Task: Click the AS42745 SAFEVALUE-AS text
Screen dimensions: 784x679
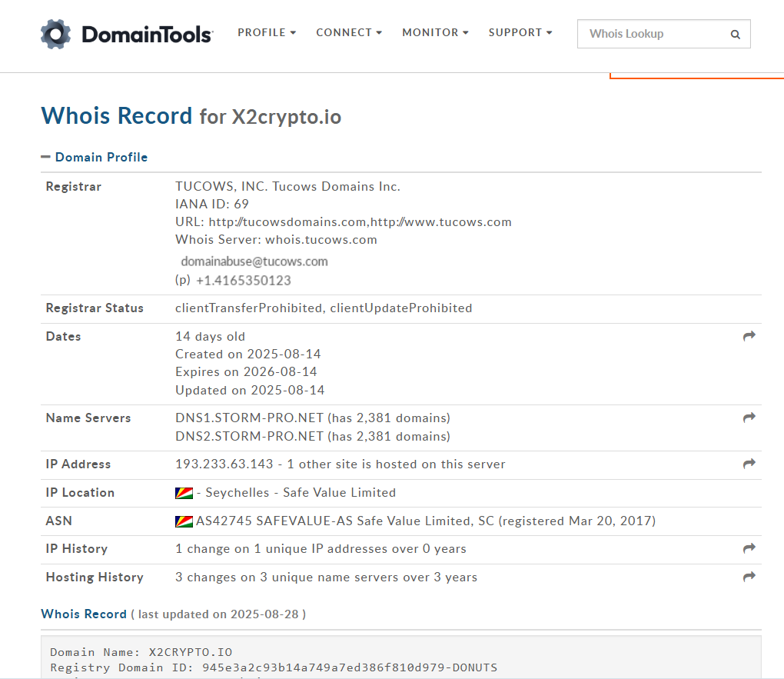Action: (274, 521)
